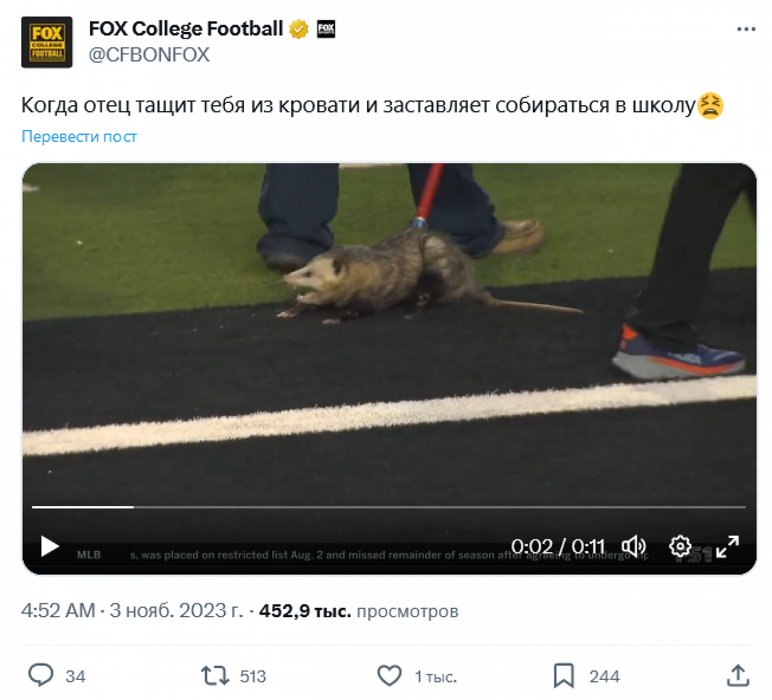Click FOX College Football account name
This screenshot has width=772, height=700.
(x=186, y=29)
